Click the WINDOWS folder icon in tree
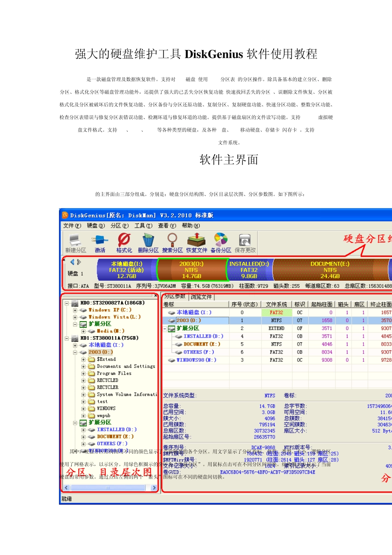This screenshot has width=392, height=555. click(x=92, y=408)
